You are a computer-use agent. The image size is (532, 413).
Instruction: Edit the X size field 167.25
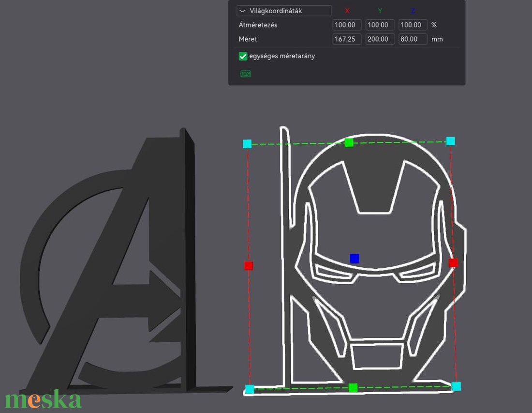point(346,39)
